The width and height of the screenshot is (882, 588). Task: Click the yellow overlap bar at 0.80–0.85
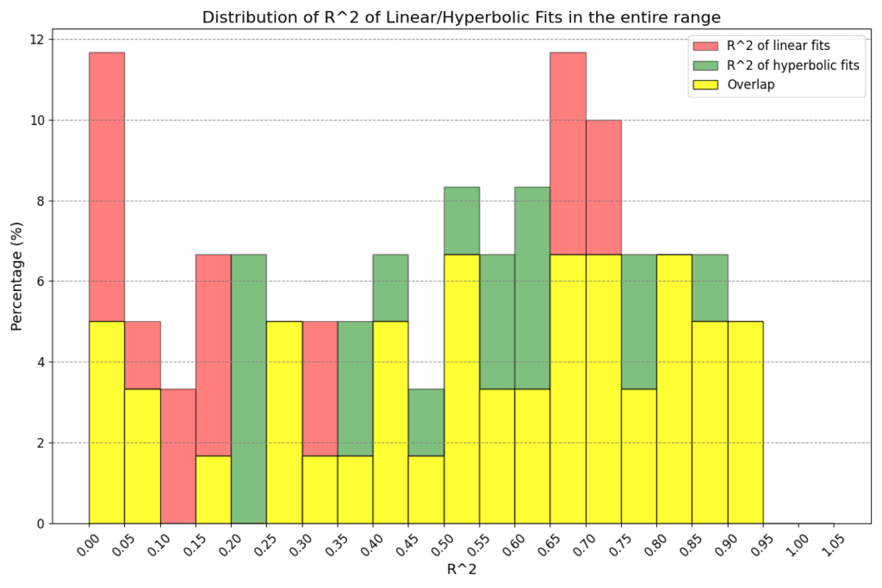click(674, 389)
